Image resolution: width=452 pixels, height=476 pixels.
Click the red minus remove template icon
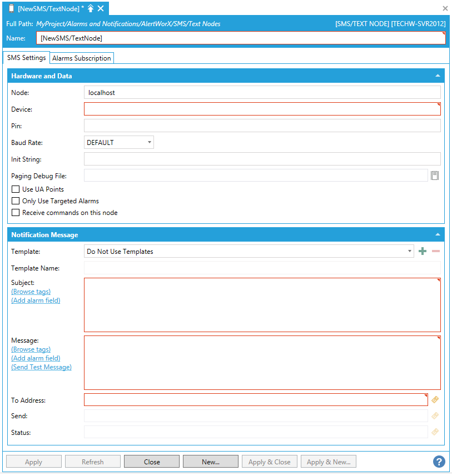click(436, 252)
